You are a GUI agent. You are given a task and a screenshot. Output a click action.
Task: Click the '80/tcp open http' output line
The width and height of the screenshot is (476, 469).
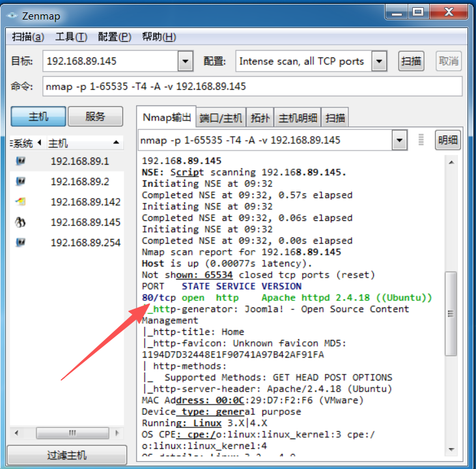[287, 298]
